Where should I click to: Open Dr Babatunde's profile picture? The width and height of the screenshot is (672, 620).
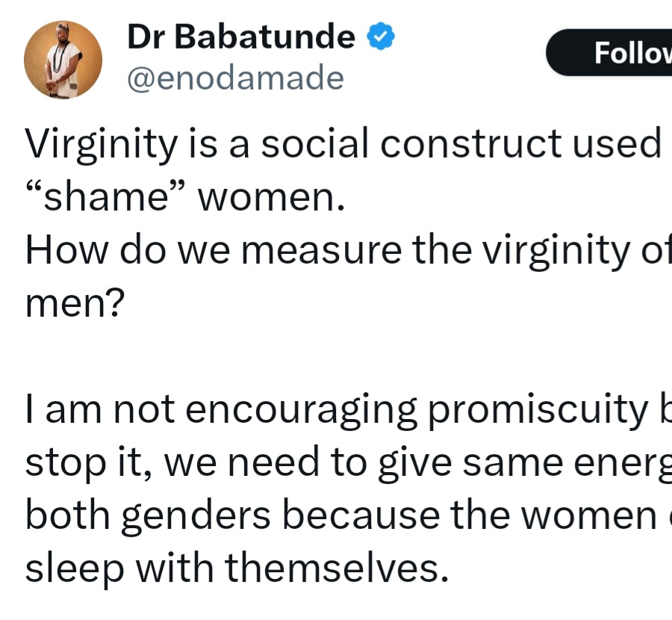tap(63, 60)
